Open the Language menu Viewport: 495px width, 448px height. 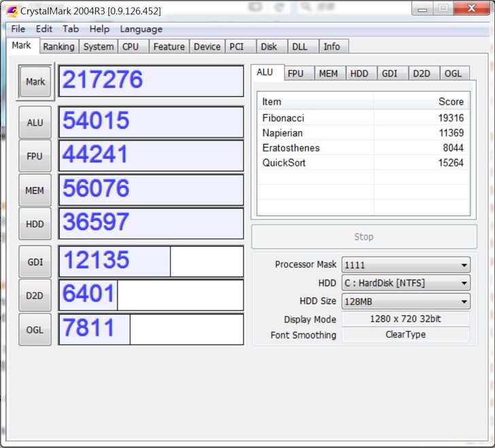tap(141, 29)
